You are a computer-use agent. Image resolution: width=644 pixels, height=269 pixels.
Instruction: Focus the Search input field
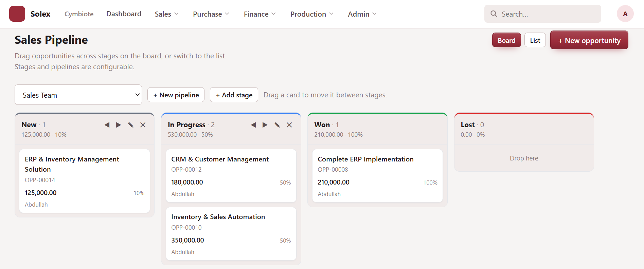543,14
